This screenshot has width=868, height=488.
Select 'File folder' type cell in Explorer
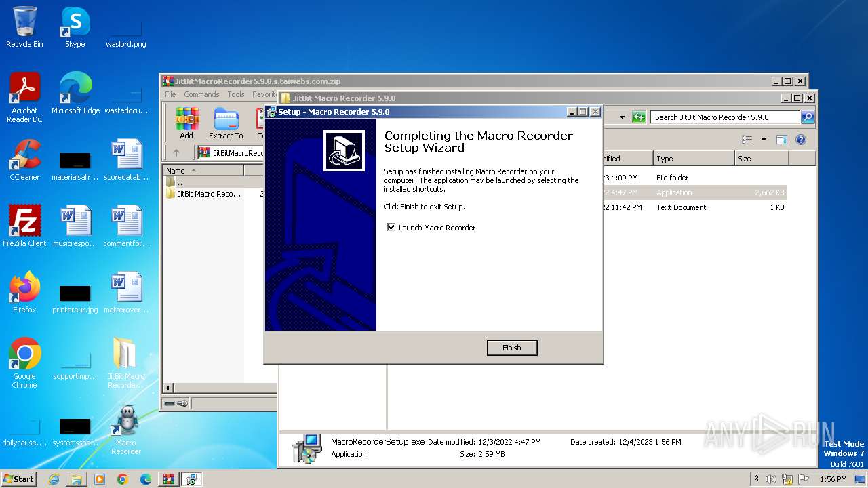(673, 178)
